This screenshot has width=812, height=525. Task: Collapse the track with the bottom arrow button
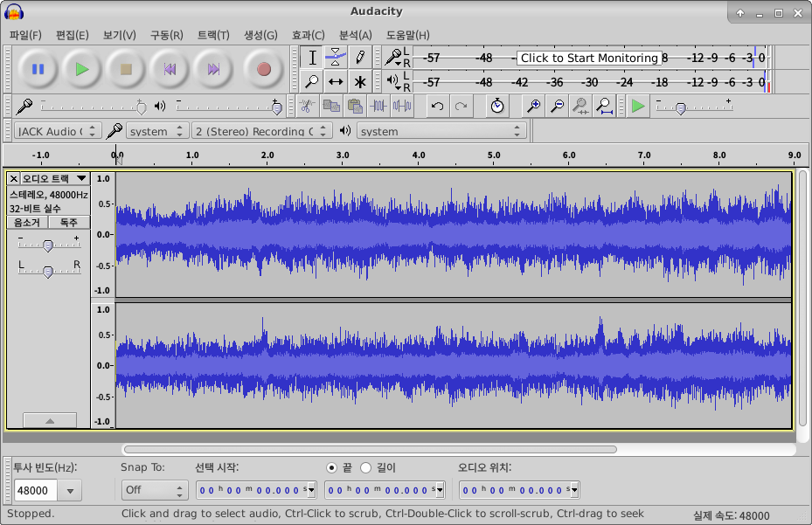click(50, 420)
